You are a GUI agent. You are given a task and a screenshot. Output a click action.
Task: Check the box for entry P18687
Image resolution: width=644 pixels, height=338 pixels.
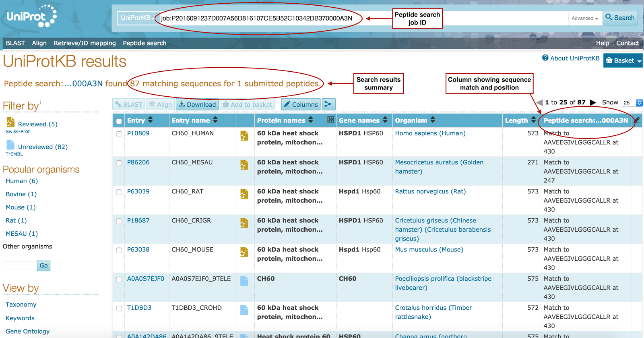tap(119, 221)
